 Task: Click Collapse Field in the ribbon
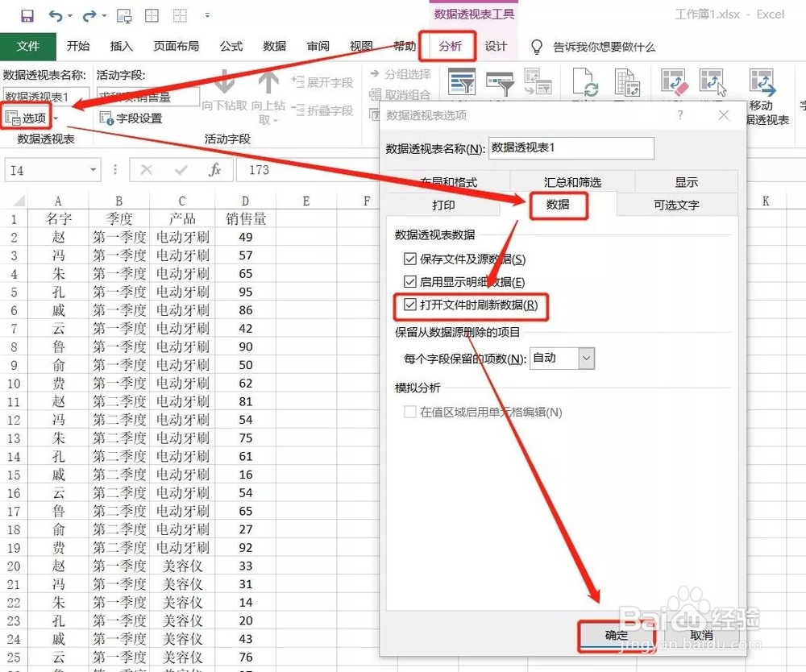(x=322, y=110)
